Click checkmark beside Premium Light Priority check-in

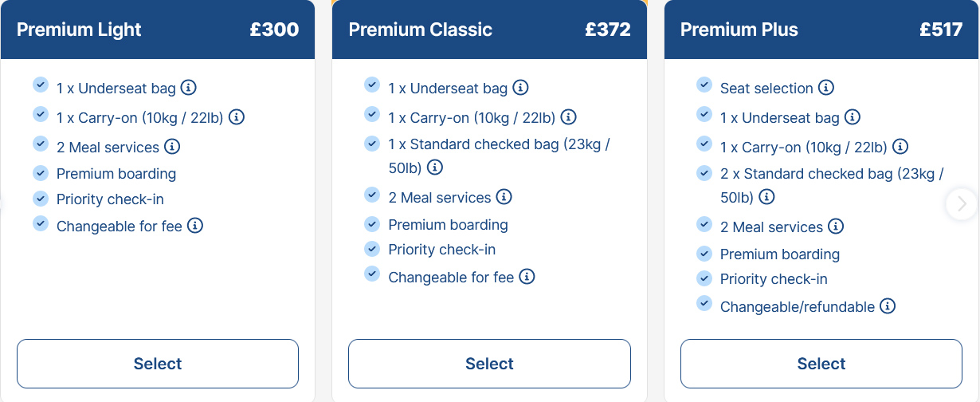(x=41, y=198)
